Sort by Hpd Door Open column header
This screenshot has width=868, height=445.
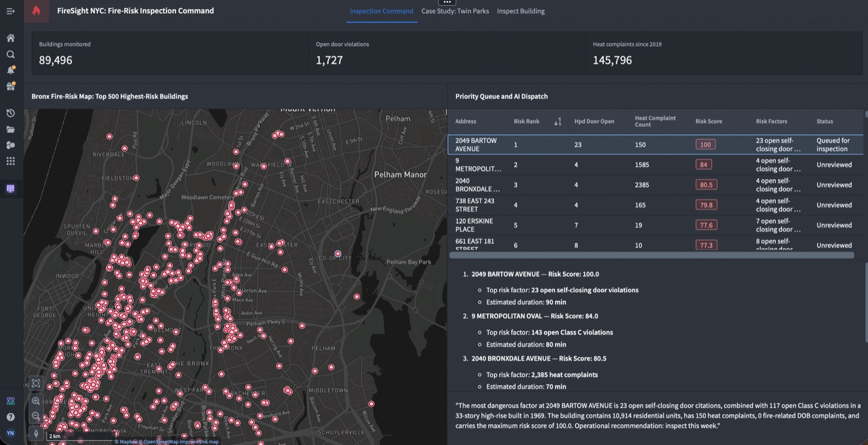point(594,121)
